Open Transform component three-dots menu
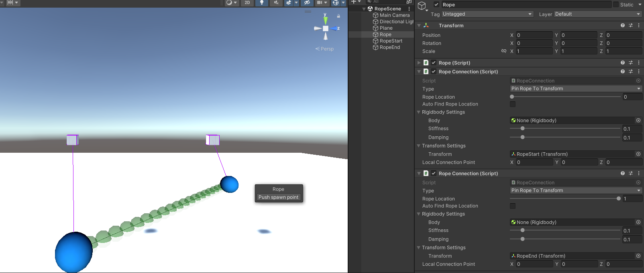 click(639, 25)
